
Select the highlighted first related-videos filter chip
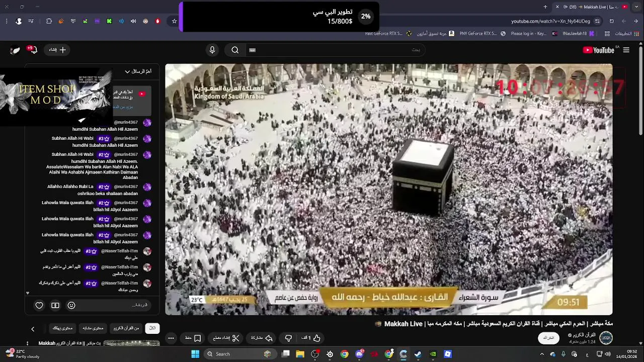(152, 328)
